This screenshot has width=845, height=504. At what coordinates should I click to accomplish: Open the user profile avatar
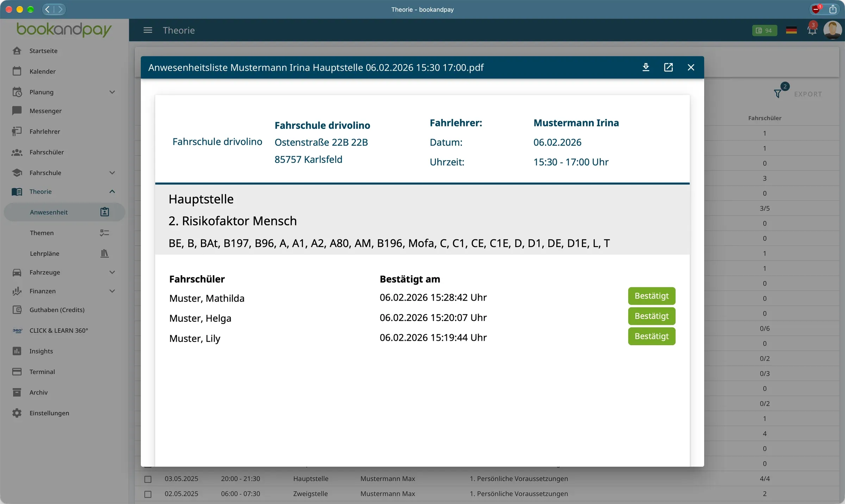pos(832,30)
